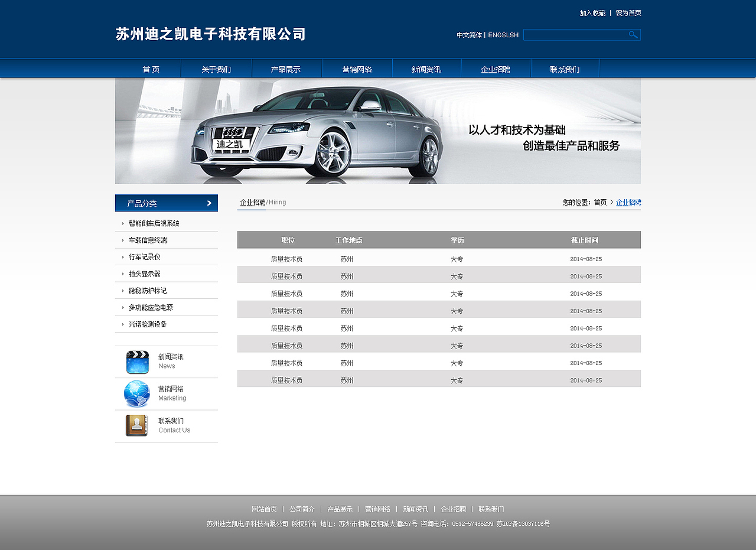The height and width of the screenshot is (550, 756).
Task: Select 光谱检测设备 category
Action: (148, 324)
